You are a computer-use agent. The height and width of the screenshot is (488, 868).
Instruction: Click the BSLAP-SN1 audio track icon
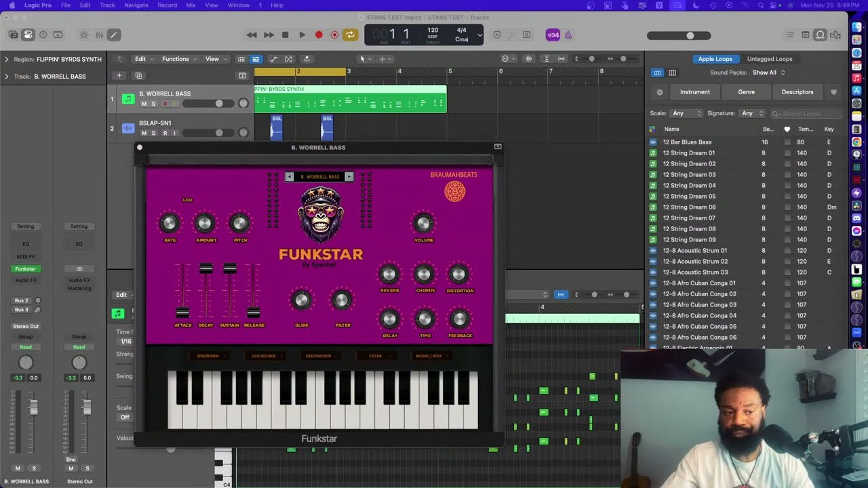[128, 128]
